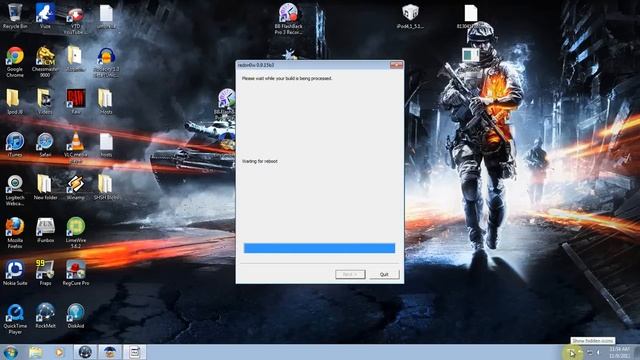Select the Ipod JB folder
The image size is (640, 360).
tap(15, 102)
